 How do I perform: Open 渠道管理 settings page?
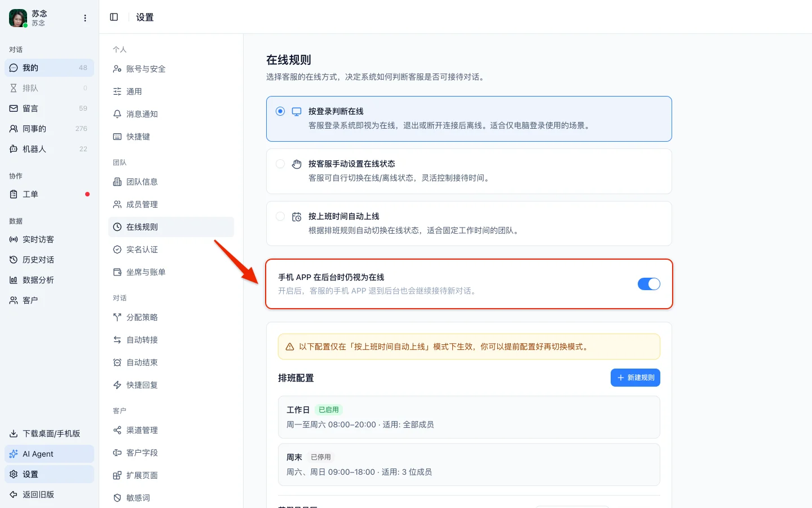[x=171, y=430]
